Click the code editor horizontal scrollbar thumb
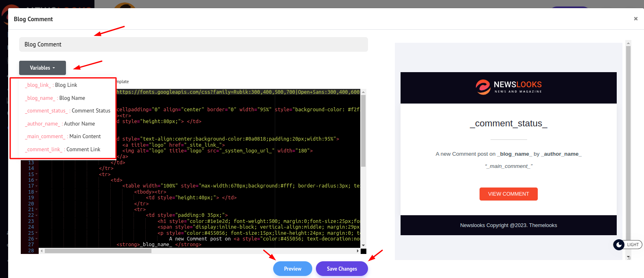 (98, 251)
